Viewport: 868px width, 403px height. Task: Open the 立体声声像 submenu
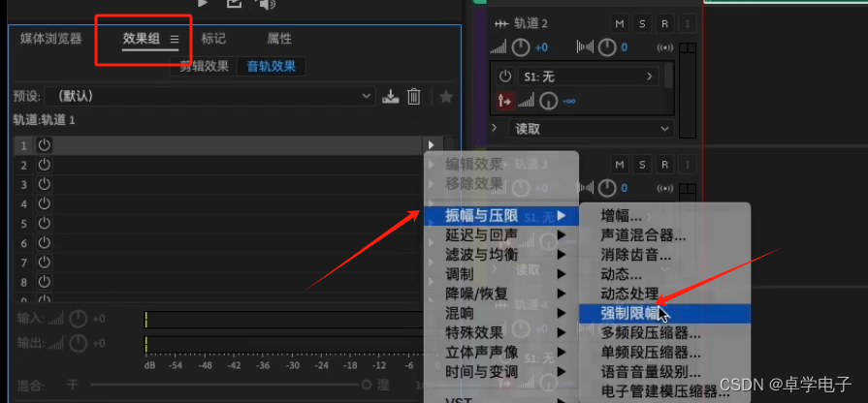[x=501, y=353]
